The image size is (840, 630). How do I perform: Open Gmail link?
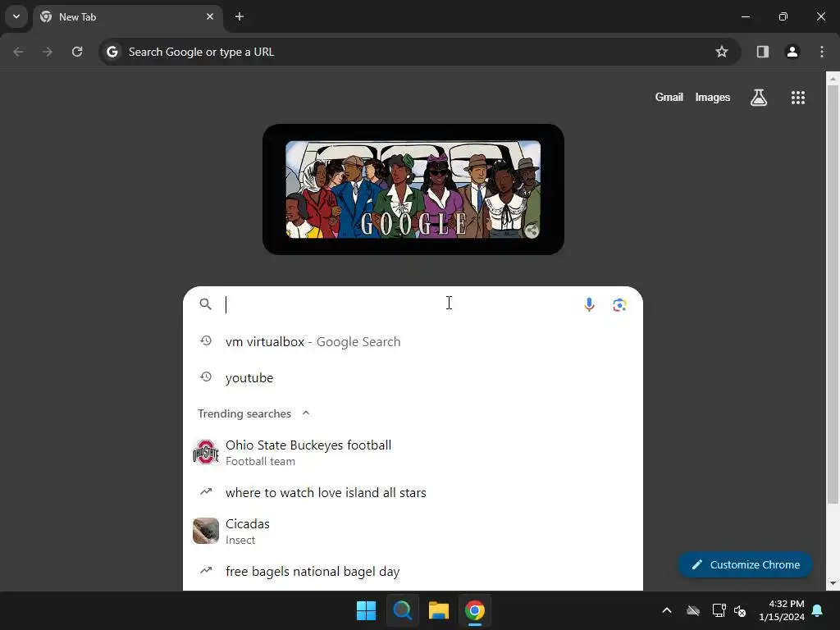[x=669, y=97]
